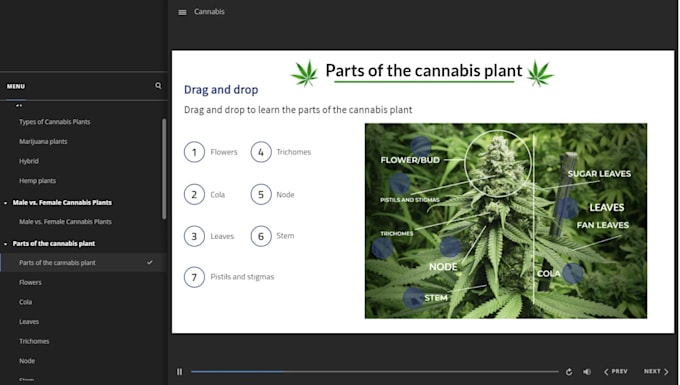Select numbered circle 7 for Pistils and stigmas
680x385 pixels.
coord(194,277)
